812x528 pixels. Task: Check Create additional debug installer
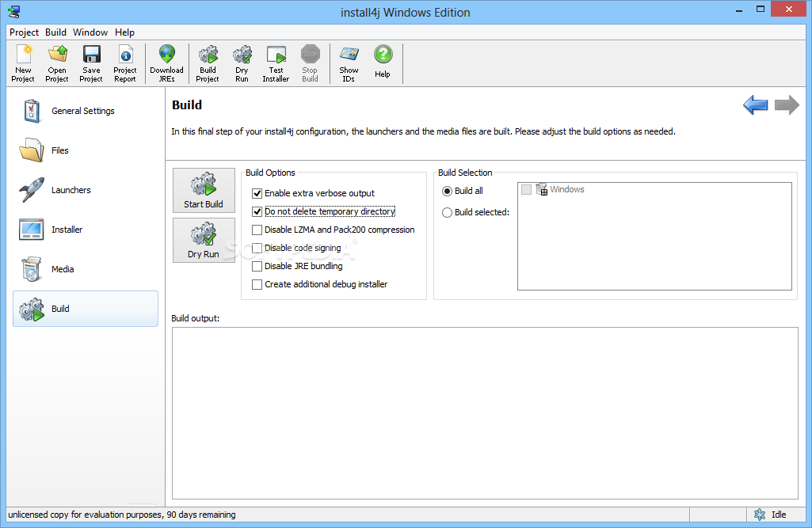pyautogui.click(x=257, y=284)
